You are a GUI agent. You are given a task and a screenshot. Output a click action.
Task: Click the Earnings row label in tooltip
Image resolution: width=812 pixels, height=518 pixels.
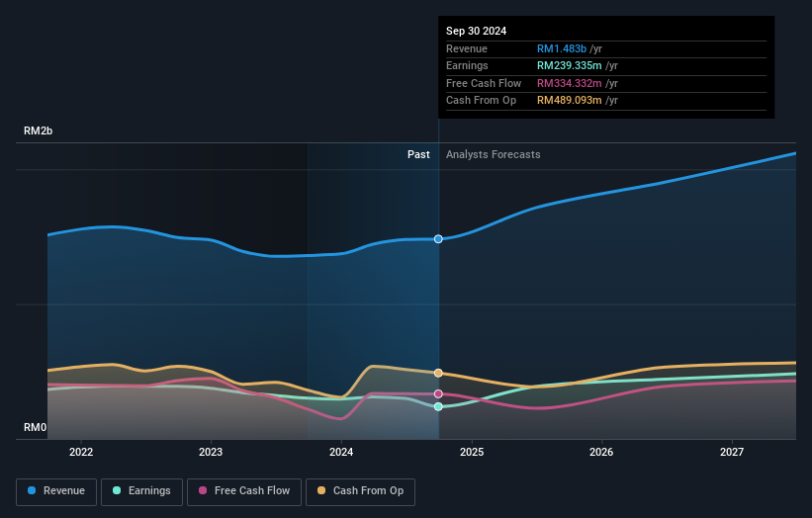467,65
